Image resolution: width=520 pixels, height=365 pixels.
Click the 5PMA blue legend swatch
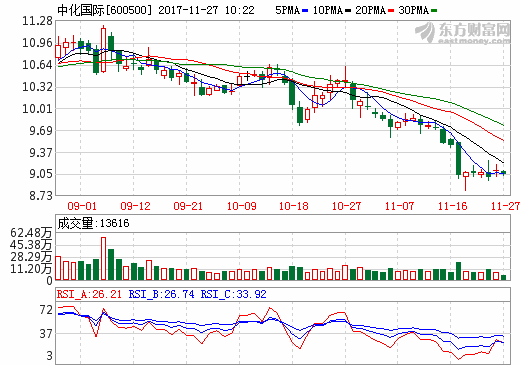(305, 11)
